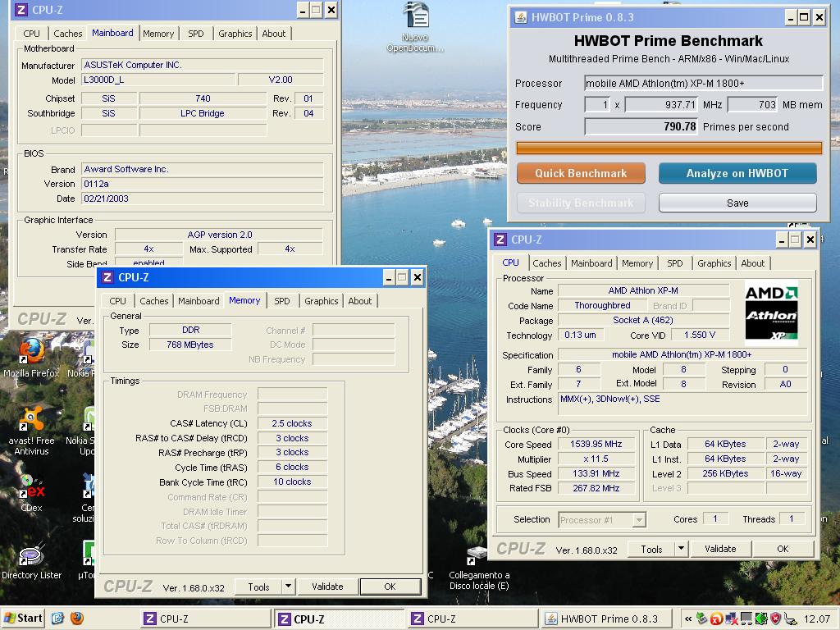Click the multiplier value x 11.5
The height and width of the screenshot is (630, 840).
(x=596, y=459)
